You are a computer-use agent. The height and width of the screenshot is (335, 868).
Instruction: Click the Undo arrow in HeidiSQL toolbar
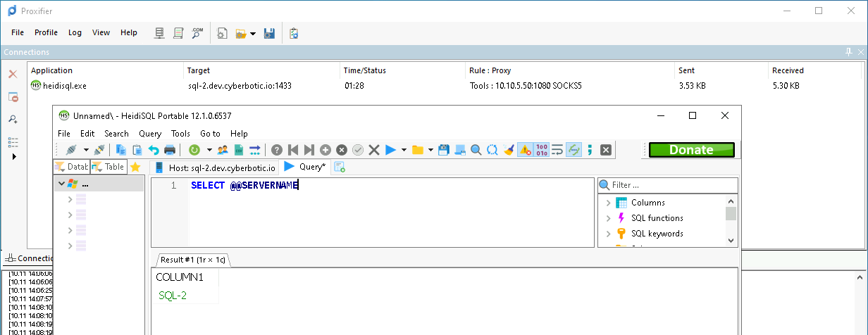point(154,150)
